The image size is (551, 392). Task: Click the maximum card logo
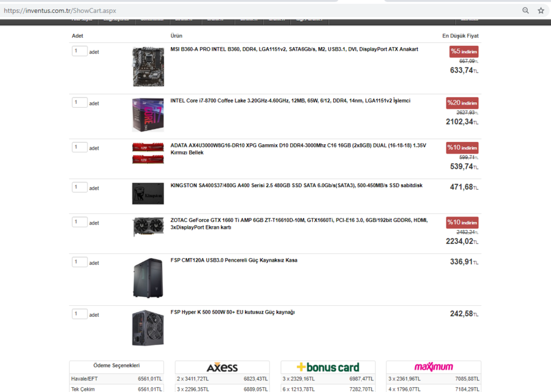pyautogui.click(x=433, y=367)
